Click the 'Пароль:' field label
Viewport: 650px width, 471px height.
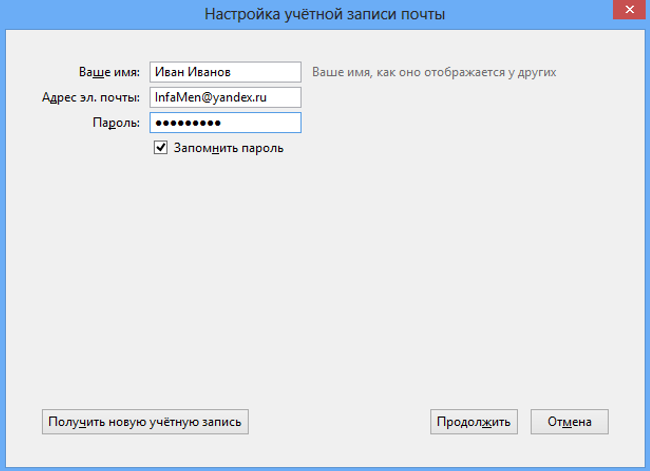pyautogui.click(x=115, y=122)
